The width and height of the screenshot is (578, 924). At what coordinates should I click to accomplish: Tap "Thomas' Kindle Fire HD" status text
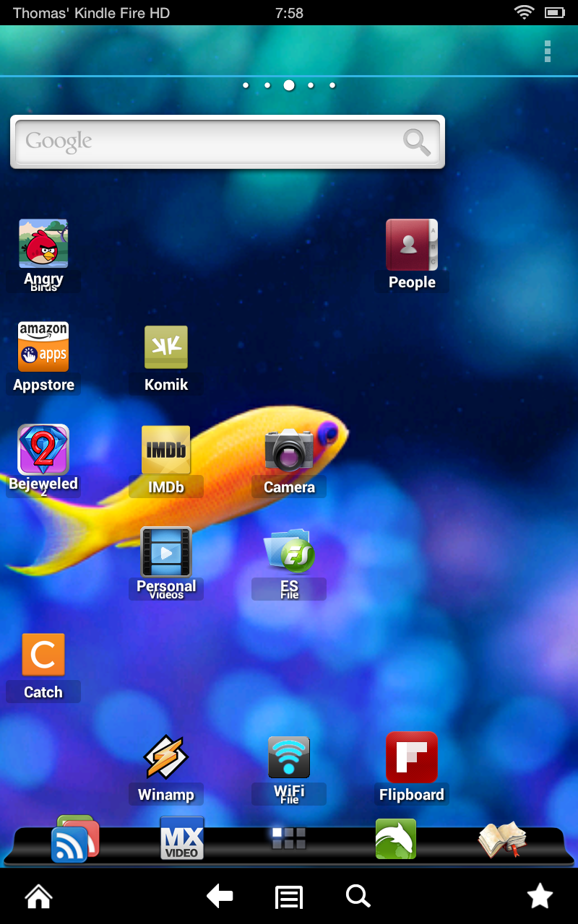(x=91, y=13)
